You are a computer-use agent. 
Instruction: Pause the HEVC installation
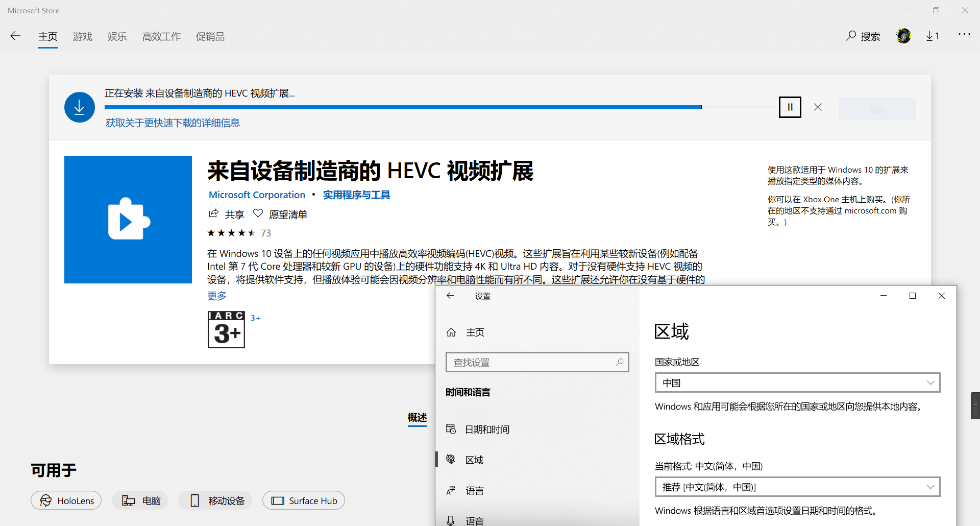(x=790, y=107)
